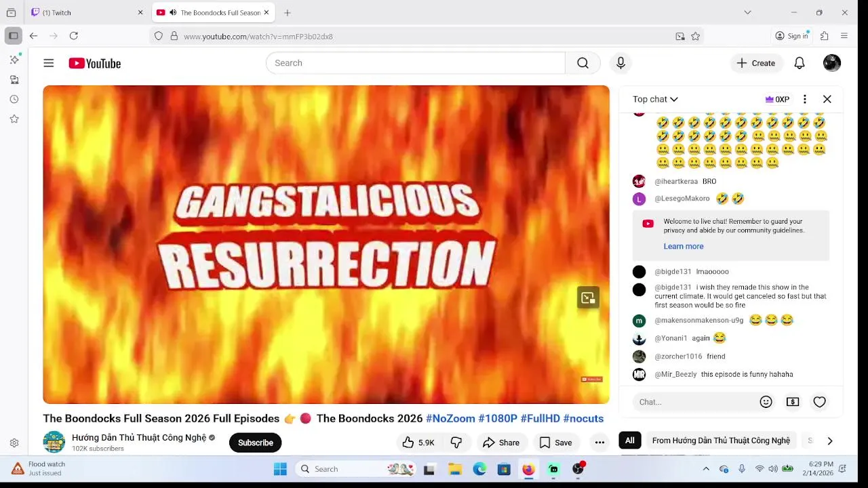Send a heart reaction in chat
This screenshot has width=868, height=488.
pyautogui.click(x=820, y=402)
